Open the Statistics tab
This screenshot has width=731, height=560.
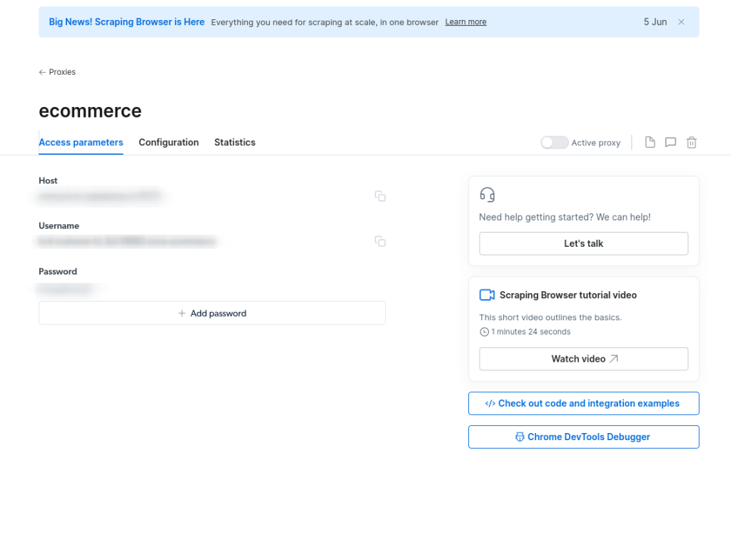click(235, 143)
